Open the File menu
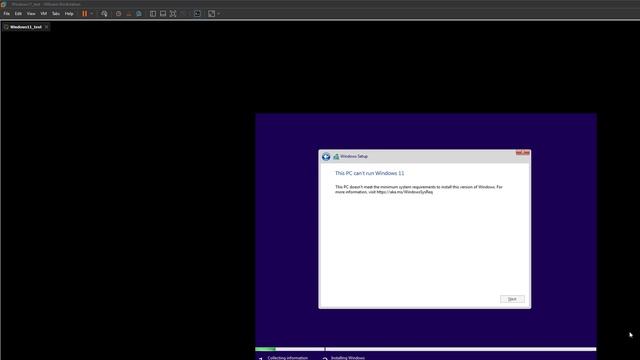This screenshot has height=360, width=640. (x=7, y=13)
